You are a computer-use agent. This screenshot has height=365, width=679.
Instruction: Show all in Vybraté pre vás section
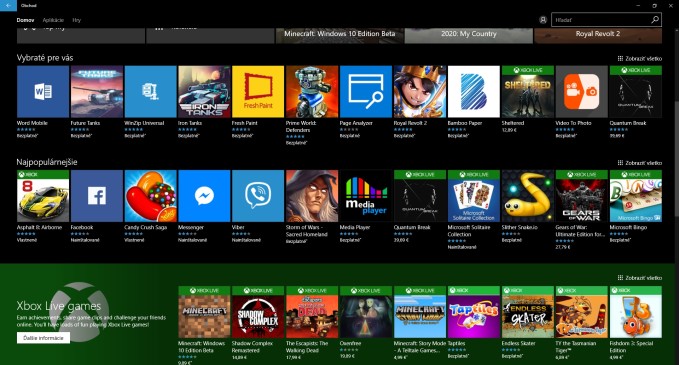(640, 58)
